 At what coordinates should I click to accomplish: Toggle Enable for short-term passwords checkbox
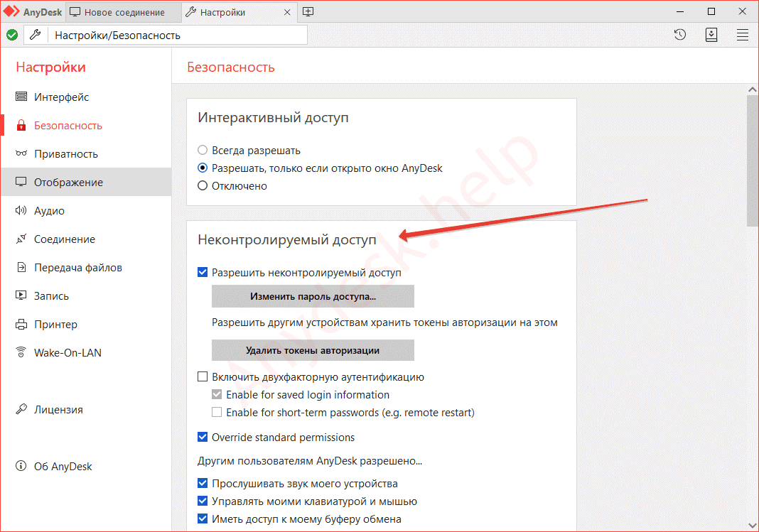point(217,412)
